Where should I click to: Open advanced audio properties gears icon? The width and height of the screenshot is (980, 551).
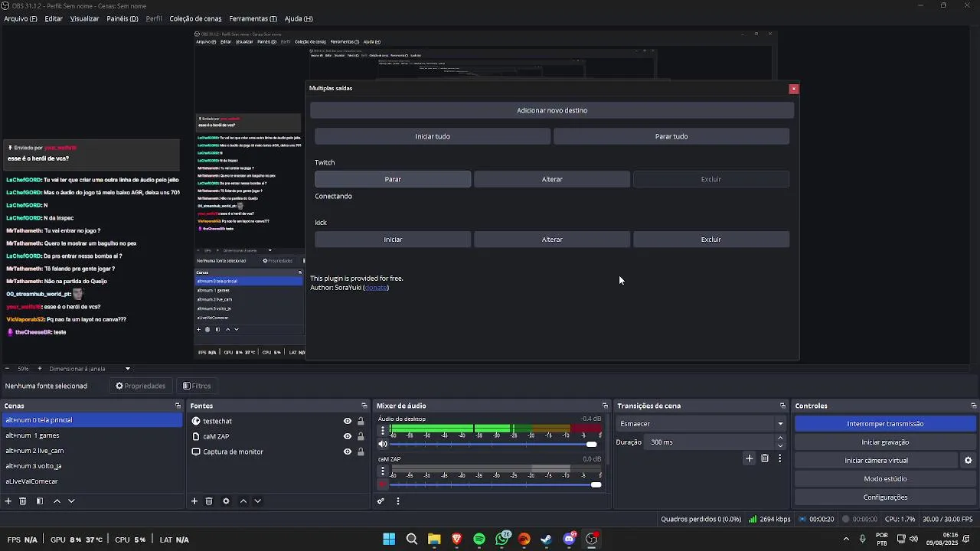coord(381,501)
